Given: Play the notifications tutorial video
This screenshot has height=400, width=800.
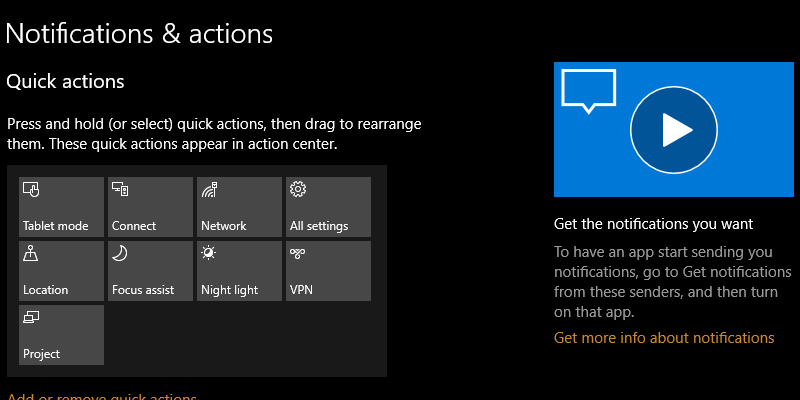Looking at the screenshot, I should [x=674, y=130].
